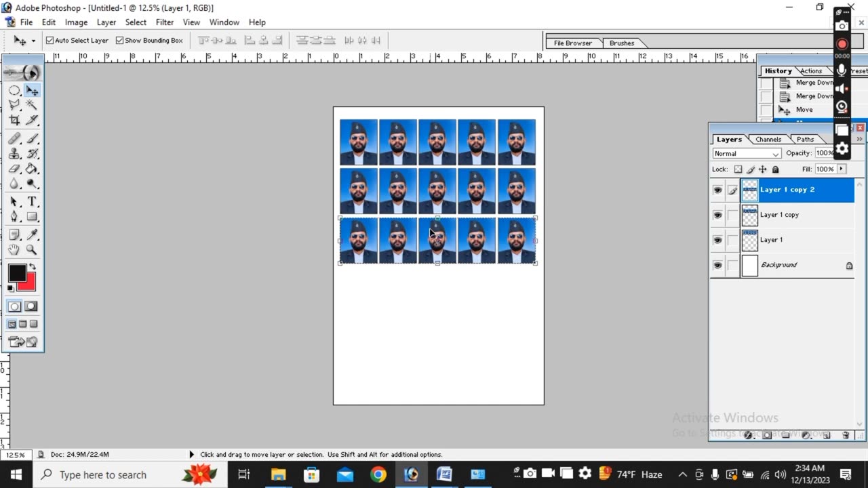Jump to ImageReady button
The image size is (868, 488).
click(22, 342)
